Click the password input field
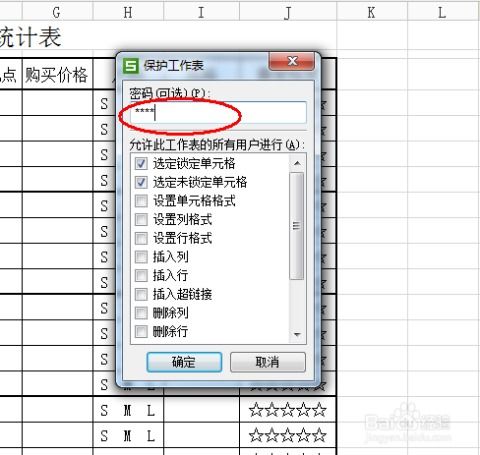This screenshot has height=455, width=480. (x=218, y=113)
